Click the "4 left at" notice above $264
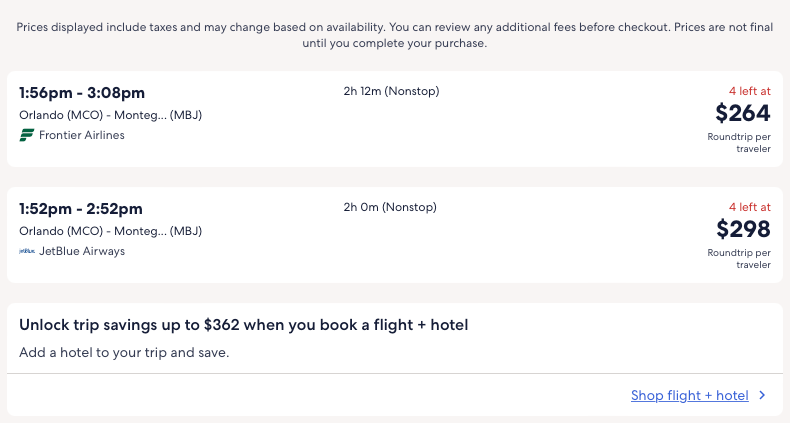Viewport: 790px width, 423px height. [749, 92]
